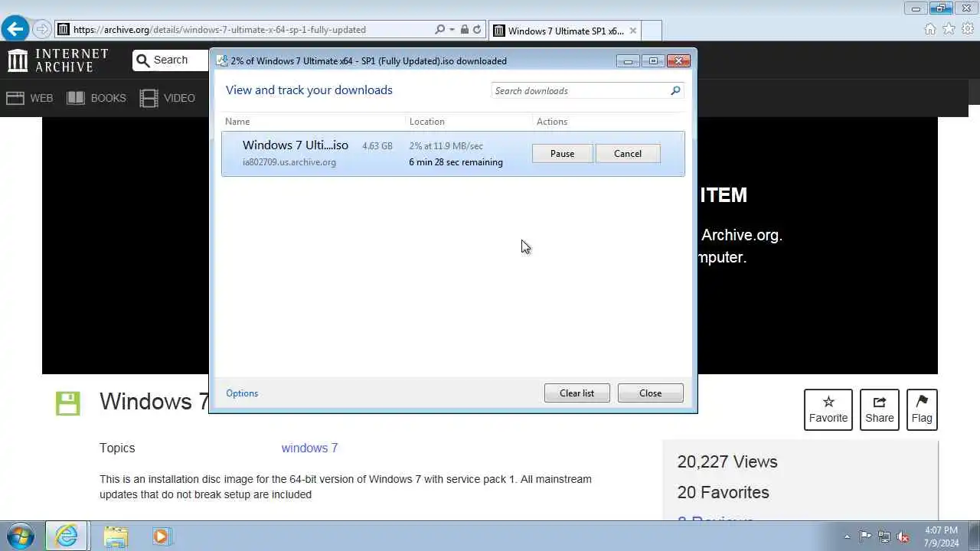Click the magnifier in Search downloads box
This screenshot has width=980, height=551.
tap(675, 90)
